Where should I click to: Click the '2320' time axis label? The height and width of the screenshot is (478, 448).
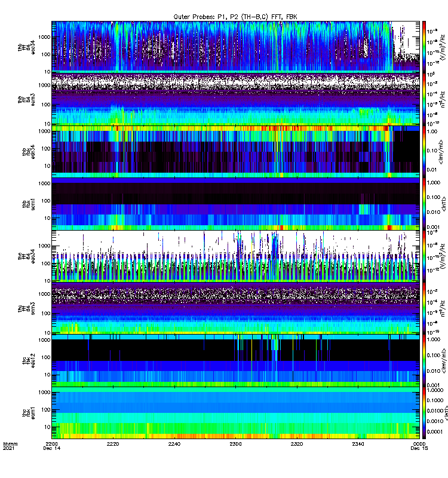point(297,444)
